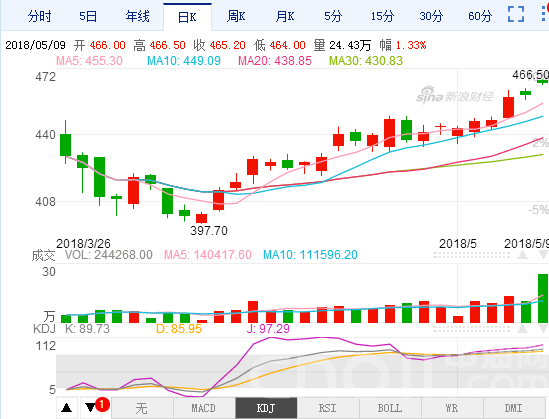This screenshot has height=419, width=549.
Task: Select the 月K tab
Action: 285,16
